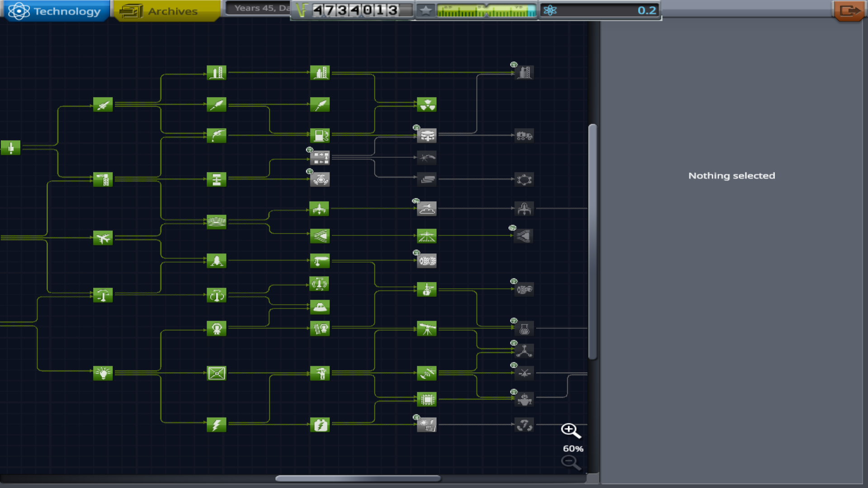Select the battery tech node
Screen dimensions: 868x488
[320, 425]
